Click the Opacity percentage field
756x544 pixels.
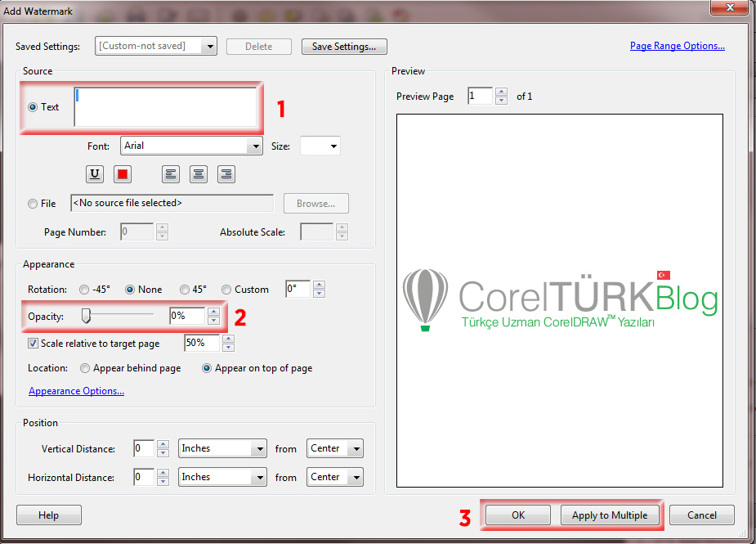tap(187, 316)
